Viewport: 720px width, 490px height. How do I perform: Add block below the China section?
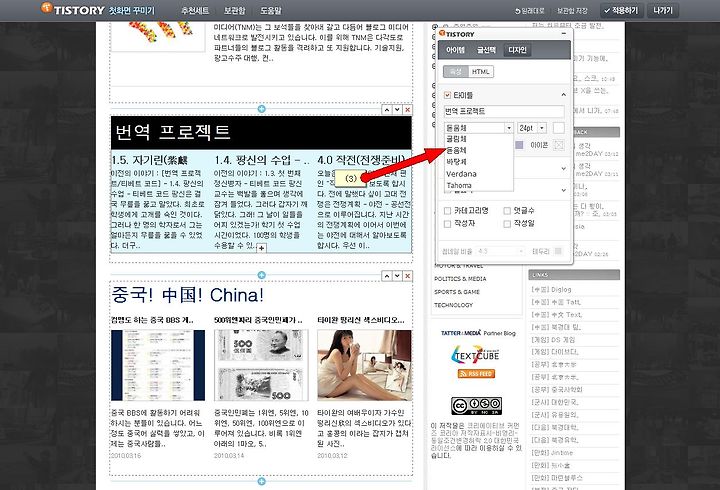coord(261,481)
